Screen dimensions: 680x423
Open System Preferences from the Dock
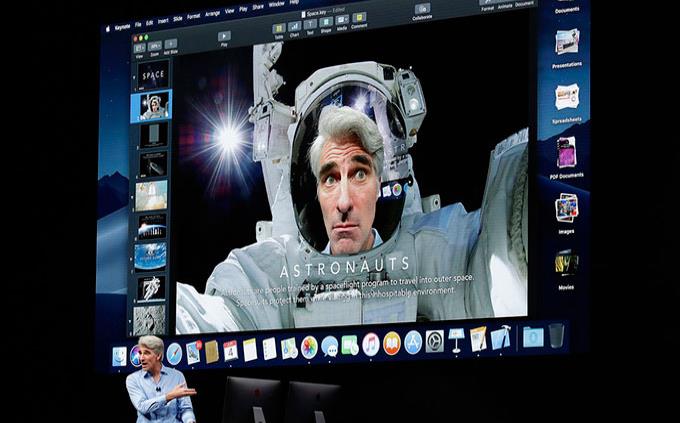(435, 341)
